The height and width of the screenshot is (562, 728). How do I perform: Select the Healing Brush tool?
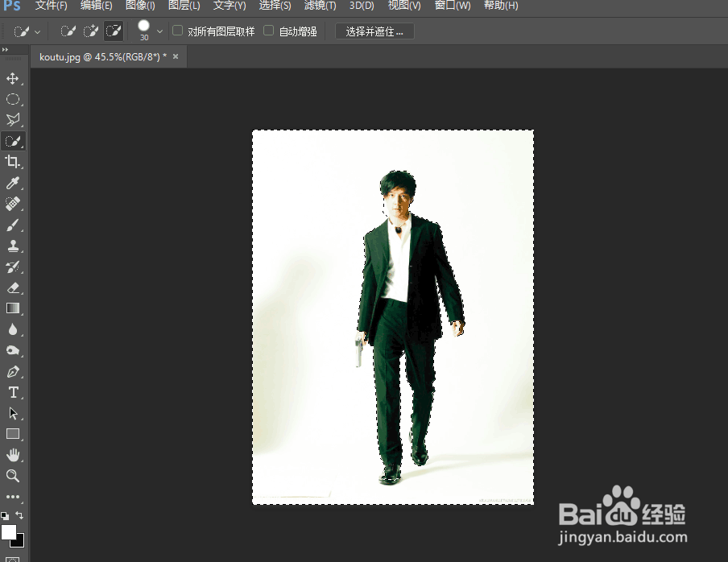point(13,204)
